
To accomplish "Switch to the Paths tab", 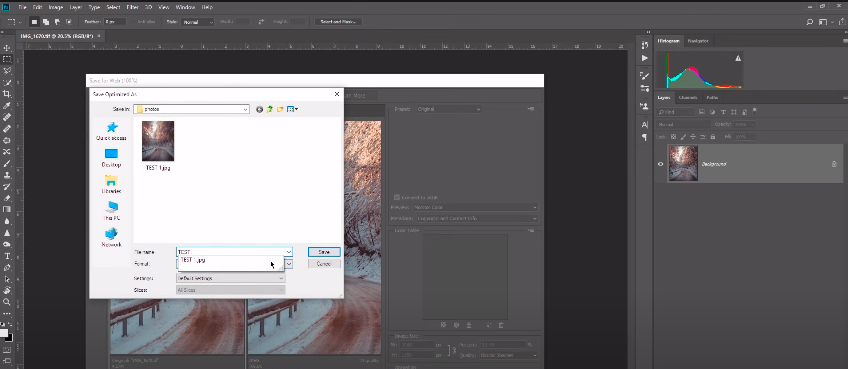I will (712, 98).
